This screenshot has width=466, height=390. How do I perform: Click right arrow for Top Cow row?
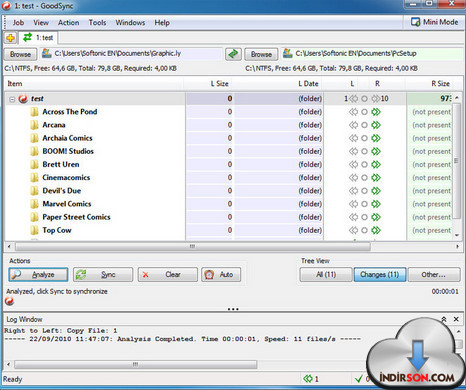click(x=376, y=230)
